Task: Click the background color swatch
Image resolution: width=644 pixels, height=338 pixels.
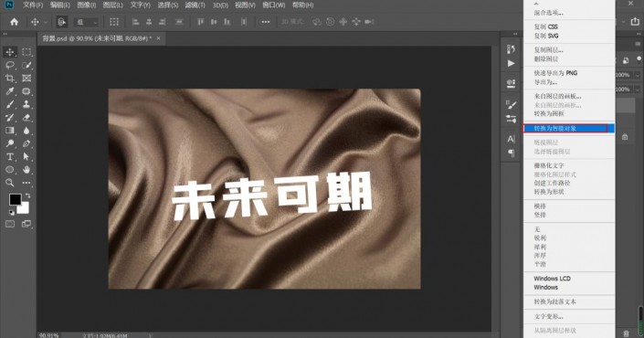Action: pyautogui.click(x=25, y=208)
